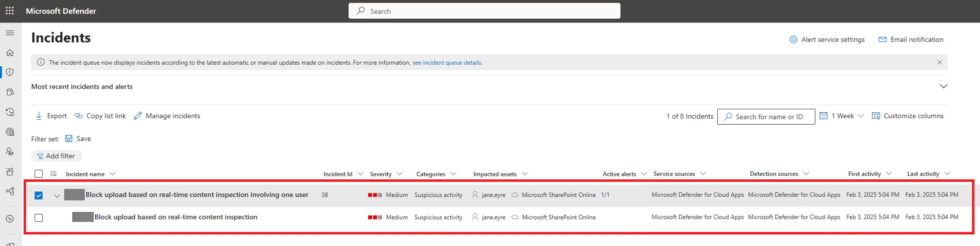Open the gauge sidebar icon
The image size is (980, 246).
coord(10,219)
